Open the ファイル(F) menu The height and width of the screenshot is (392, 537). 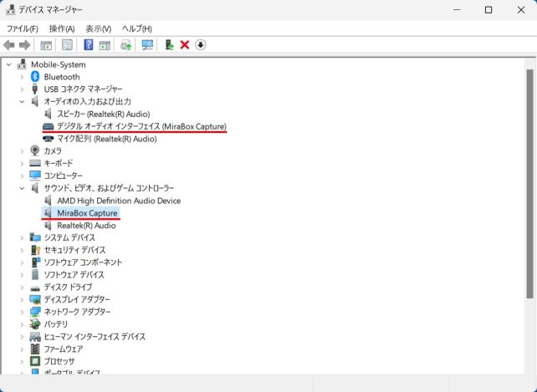[x=23, y=28]
